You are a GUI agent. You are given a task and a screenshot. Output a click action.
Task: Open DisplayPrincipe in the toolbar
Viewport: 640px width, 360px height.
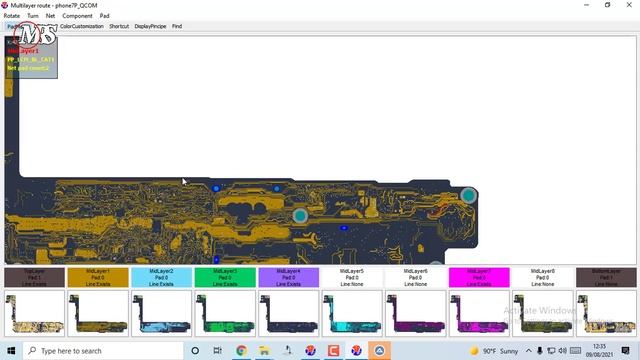[150, 26]
